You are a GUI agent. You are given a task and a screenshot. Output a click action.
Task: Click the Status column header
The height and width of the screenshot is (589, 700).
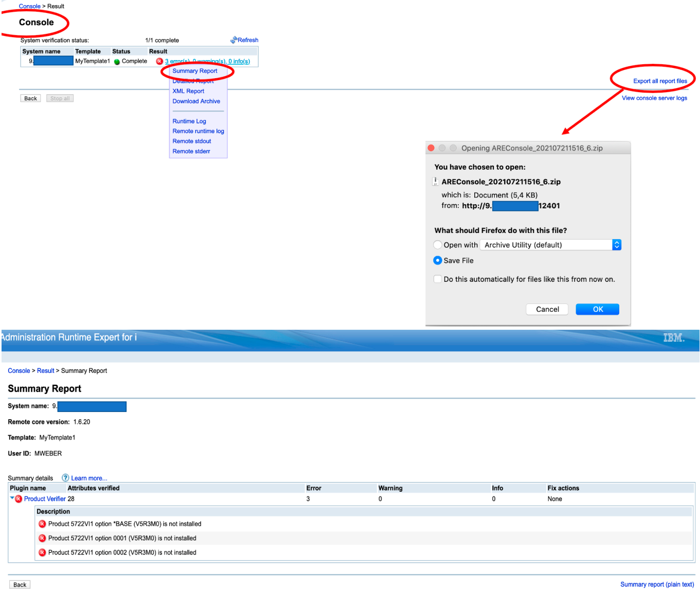pos(121,51)
